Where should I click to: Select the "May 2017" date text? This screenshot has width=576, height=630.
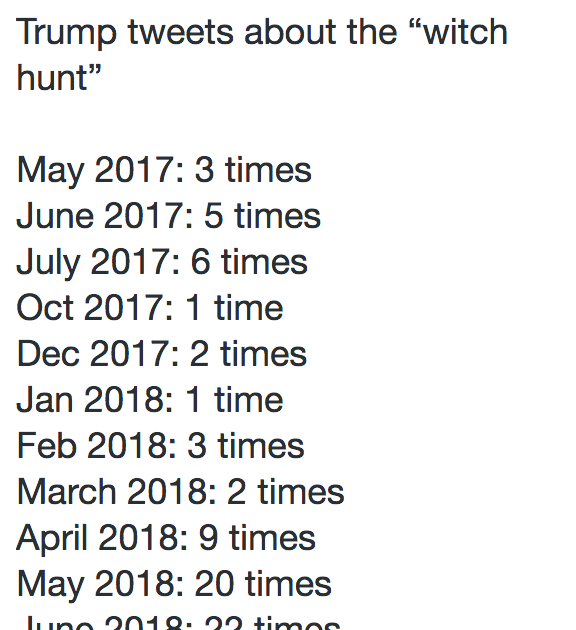[x=100, y=172]
